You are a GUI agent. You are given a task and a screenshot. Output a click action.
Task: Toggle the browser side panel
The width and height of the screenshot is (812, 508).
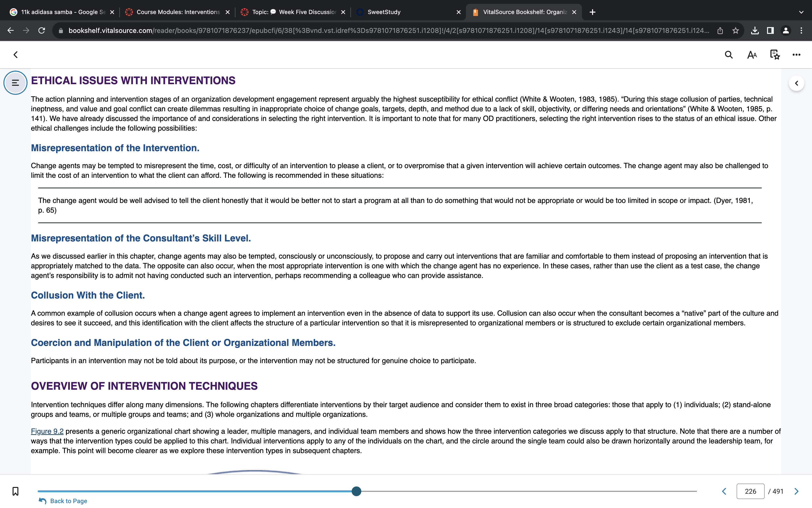pos(770,30)
